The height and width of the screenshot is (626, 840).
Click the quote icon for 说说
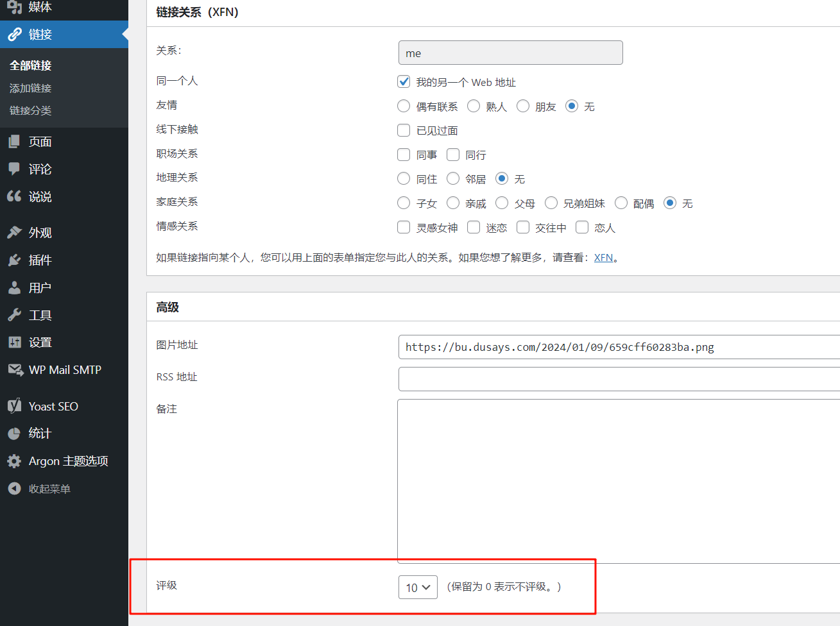click(14, 197)
